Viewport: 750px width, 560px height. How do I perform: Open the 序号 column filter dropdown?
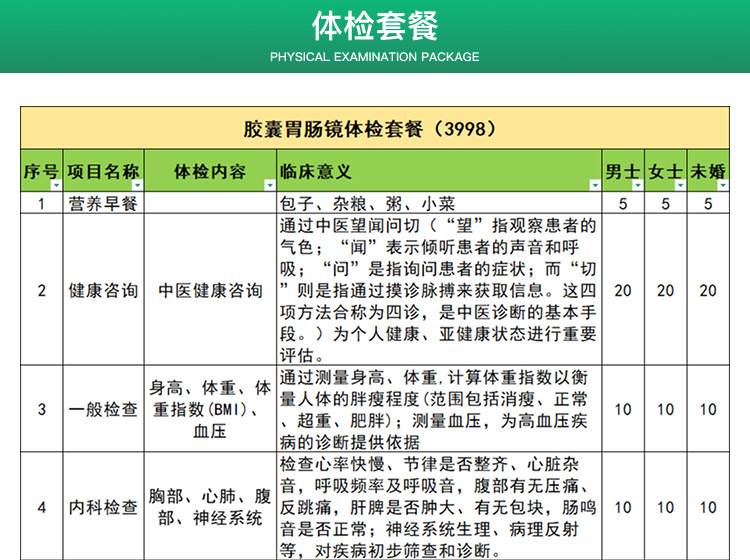(x=57, y=185)
